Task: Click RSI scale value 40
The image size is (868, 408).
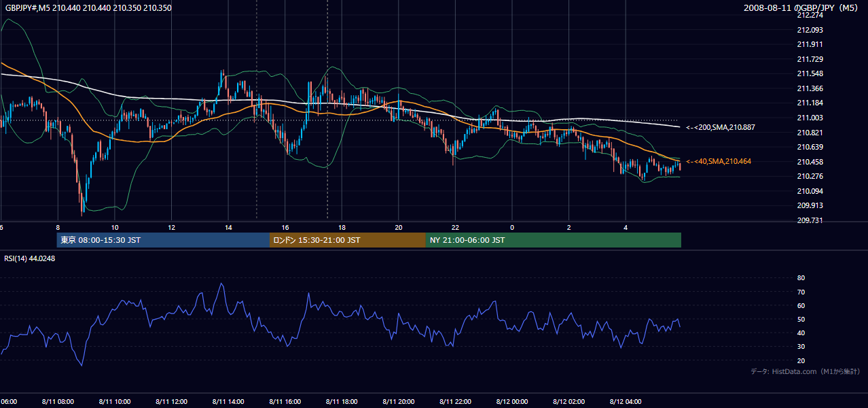Action: [x=801, y=333]
